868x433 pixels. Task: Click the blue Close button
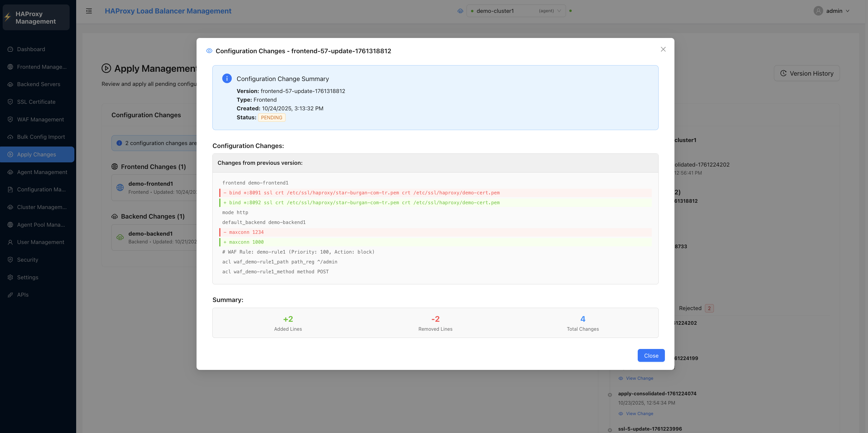[651, 356]
